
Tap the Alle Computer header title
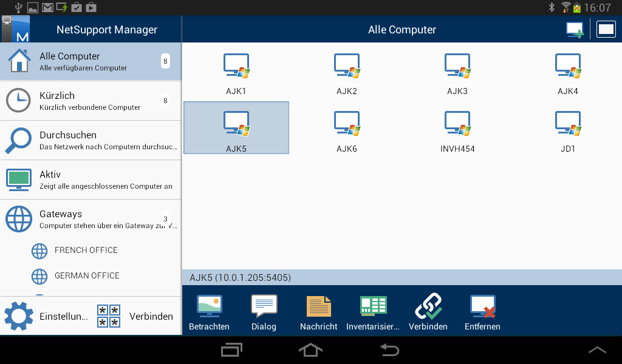pos(402,30)
